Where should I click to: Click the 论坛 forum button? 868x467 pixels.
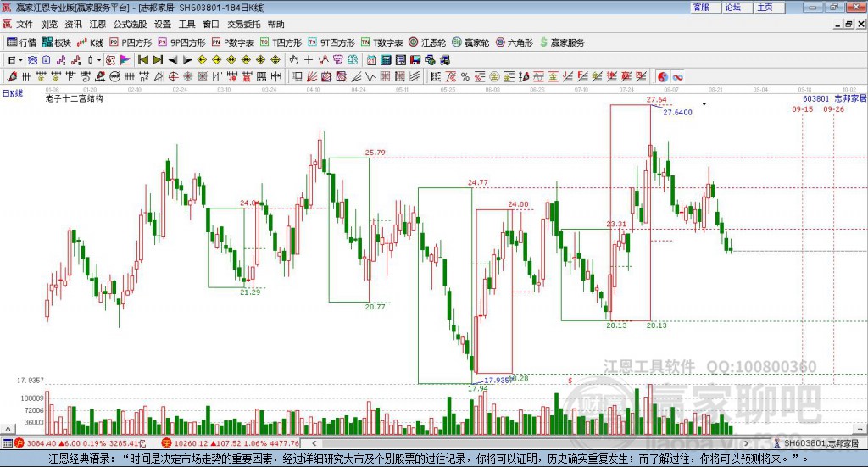point(737,7)
